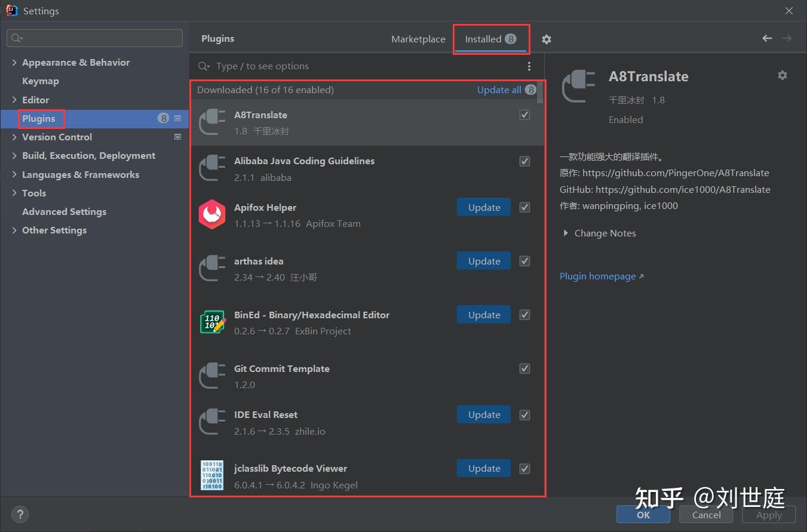Click the Apply button

(x=769, y=515)
